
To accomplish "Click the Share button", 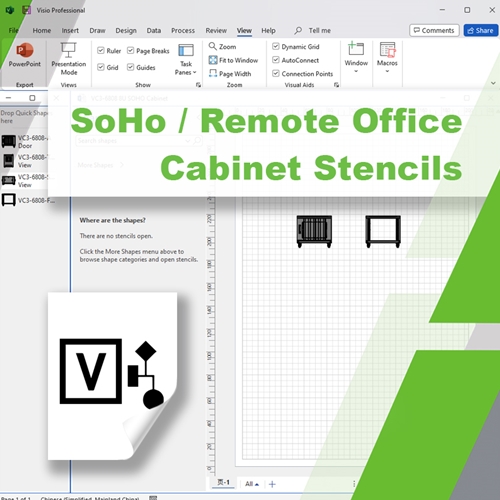I will click(481, 30).
